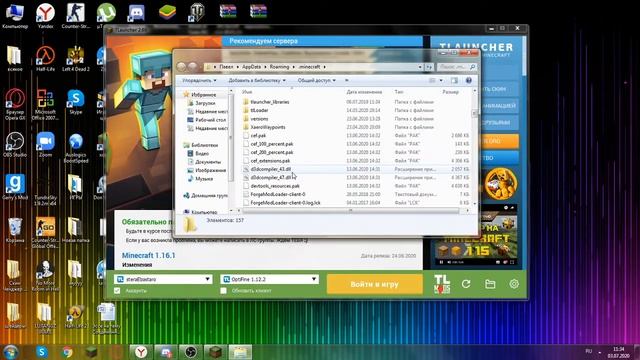Select the Zoom desktop shortcut

(45, 144)
